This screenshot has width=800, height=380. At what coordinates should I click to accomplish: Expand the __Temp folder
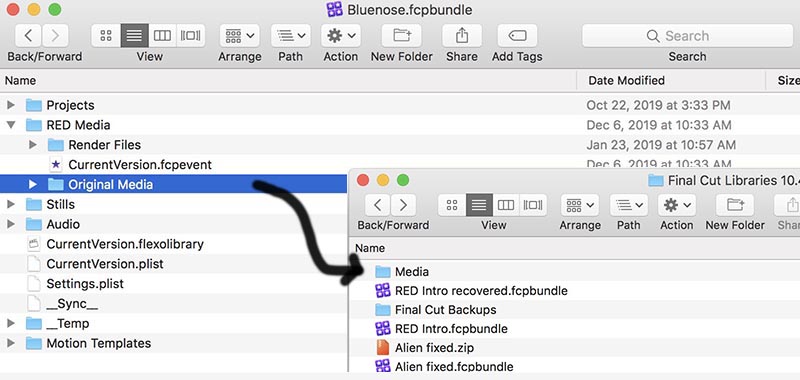tap(11, 323)
